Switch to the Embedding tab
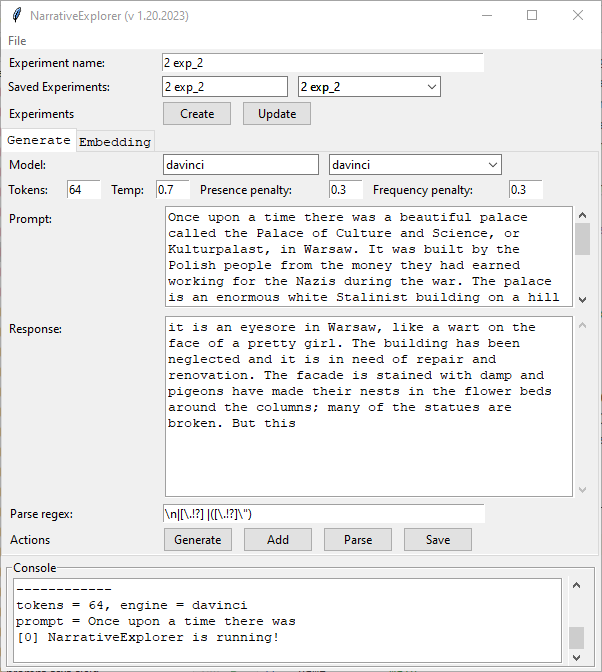This screenshot has height=672, width=602. click(115, 141)
